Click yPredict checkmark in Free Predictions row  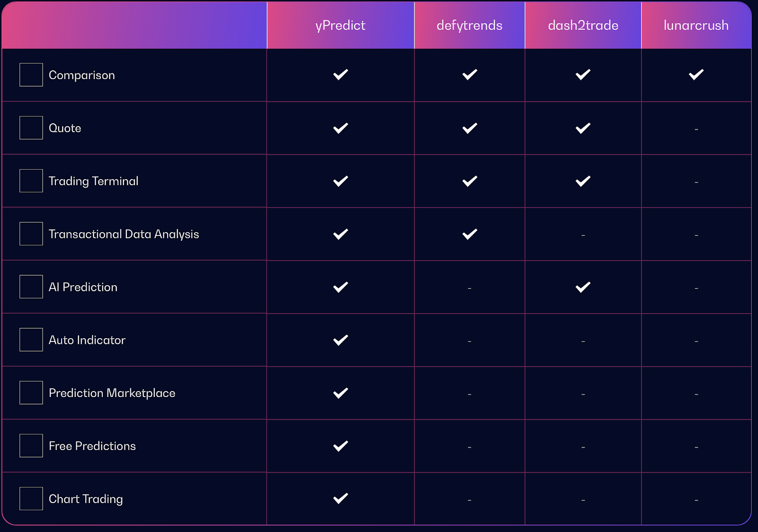[341, 446]
